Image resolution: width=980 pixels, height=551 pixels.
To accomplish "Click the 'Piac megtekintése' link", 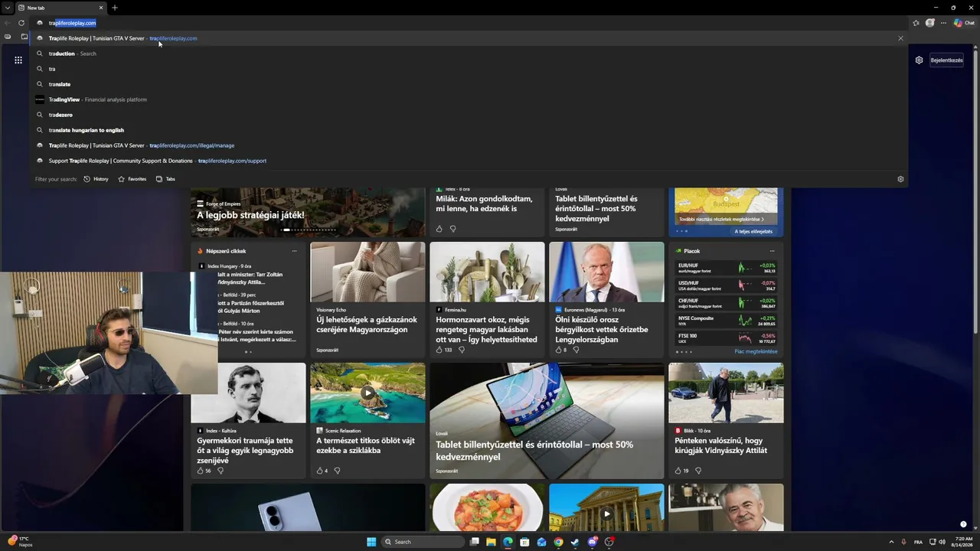I will (756, 351).
